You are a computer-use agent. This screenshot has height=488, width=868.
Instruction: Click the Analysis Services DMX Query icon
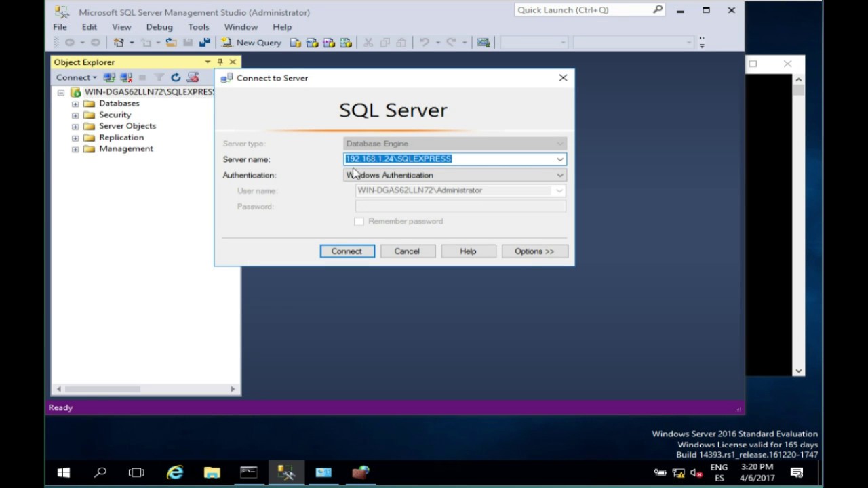coord(329,43)
